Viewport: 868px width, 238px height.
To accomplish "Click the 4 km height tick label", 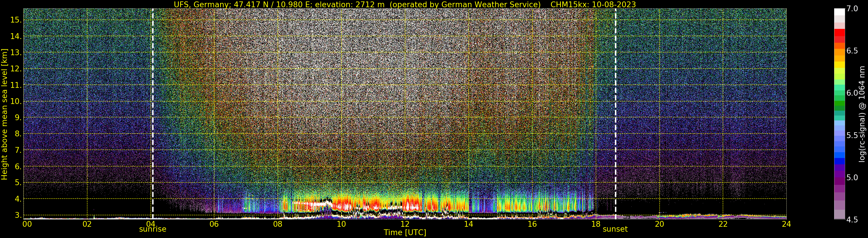I will [18, 199].
